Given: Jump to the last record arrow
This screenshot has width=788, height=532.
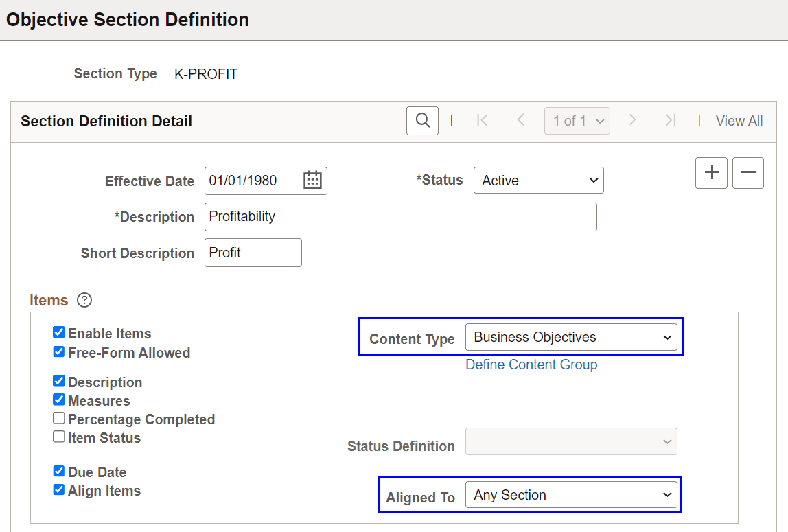Looking at the screenshot, I should 670,120.
